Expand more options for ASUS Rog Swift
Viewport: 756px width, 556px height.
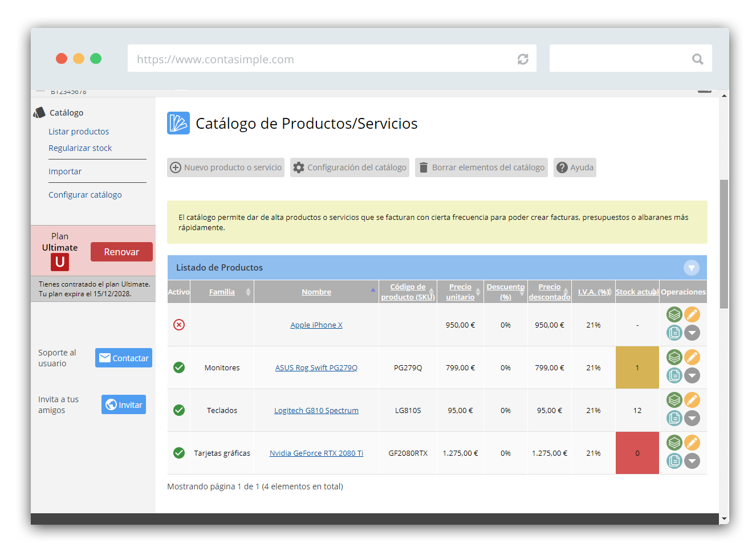pyautogui.click(x=692, y=375)
